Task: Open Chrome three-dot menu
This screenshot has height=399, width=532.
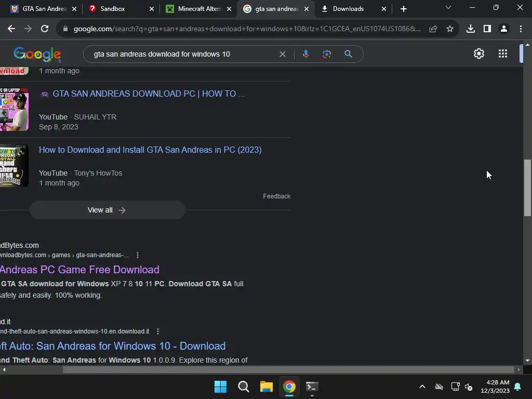Action: (521, 29)
